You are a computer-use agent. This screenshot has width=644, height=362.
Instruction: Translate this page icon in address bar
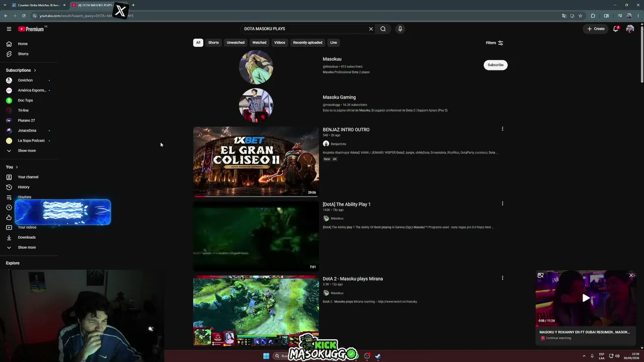564,16
